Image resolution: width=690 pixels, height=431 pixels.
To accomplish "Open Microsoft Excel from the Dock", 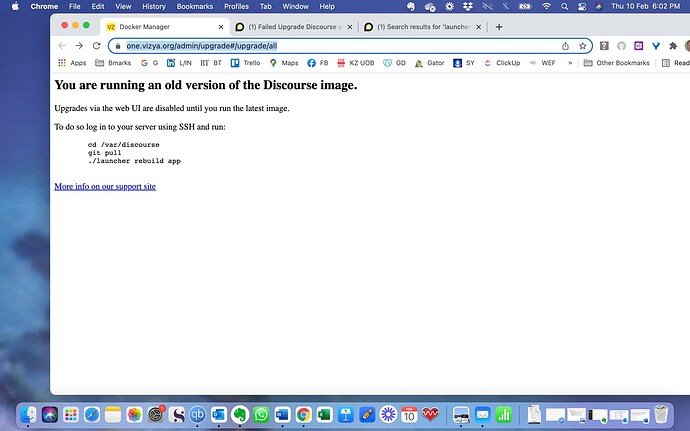I will (324, 414).
